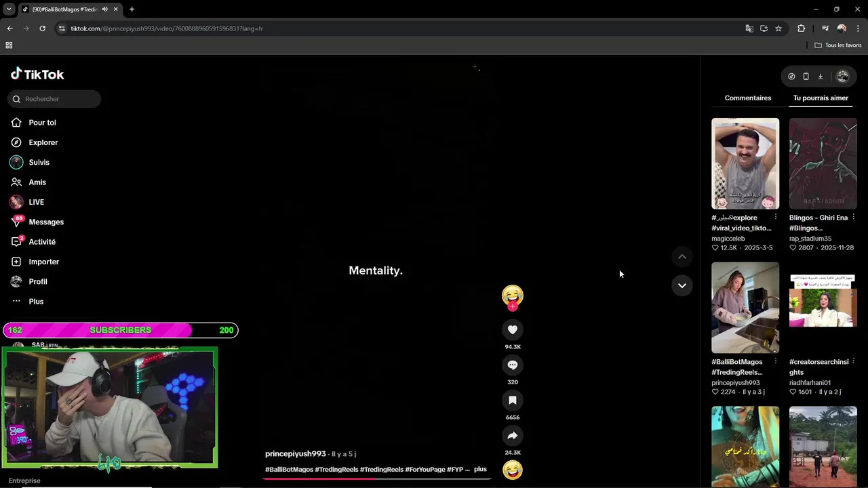Viewport: 868px width, 488px height.
Task: Open Chrome three-dot menu
Action: pos(859,28)
